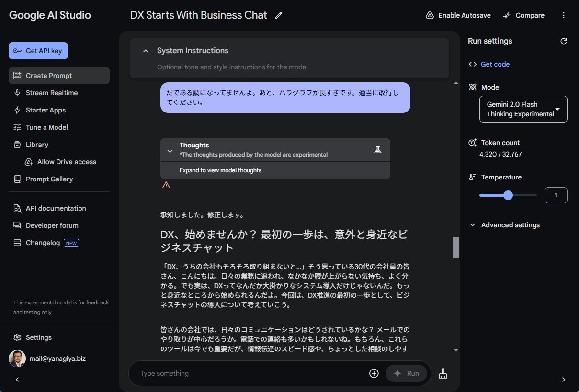Click the Token count icon
This screenshot has width=579, height=392.
click(x=473, y=143)
